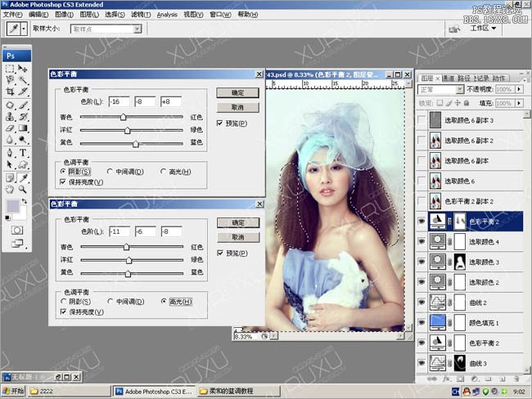Select the Hand tool

click(x=10, y=189)
